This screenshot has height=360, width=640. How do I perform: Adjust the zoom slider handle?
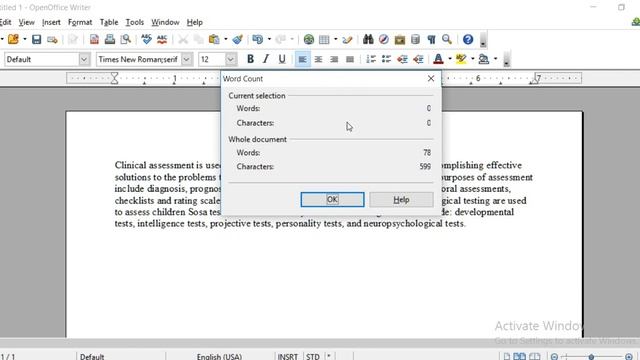pos(591,357)
